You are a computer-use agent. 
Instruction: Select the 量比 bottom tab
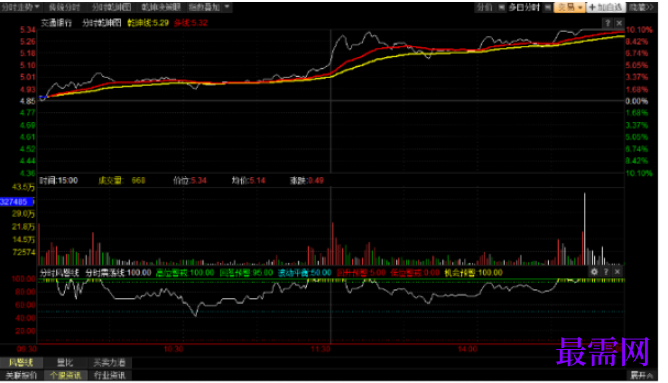point(65,363)
